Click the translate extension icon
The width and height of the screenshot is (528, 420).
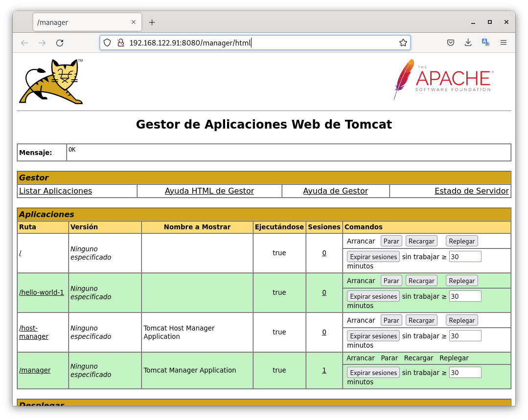coord(485,43)
